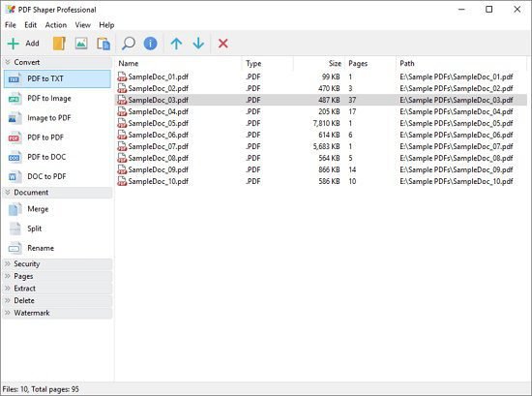Expand the Pages section
The height and width of the screenshot is (396, 532).
pos(57,276)
